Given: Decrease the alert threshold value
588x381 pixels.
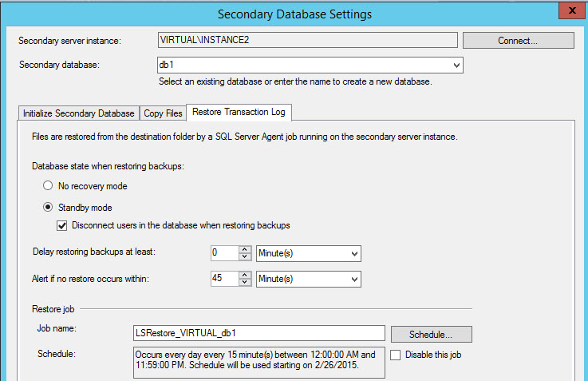Looking at the screenshot, I should 246,283.
